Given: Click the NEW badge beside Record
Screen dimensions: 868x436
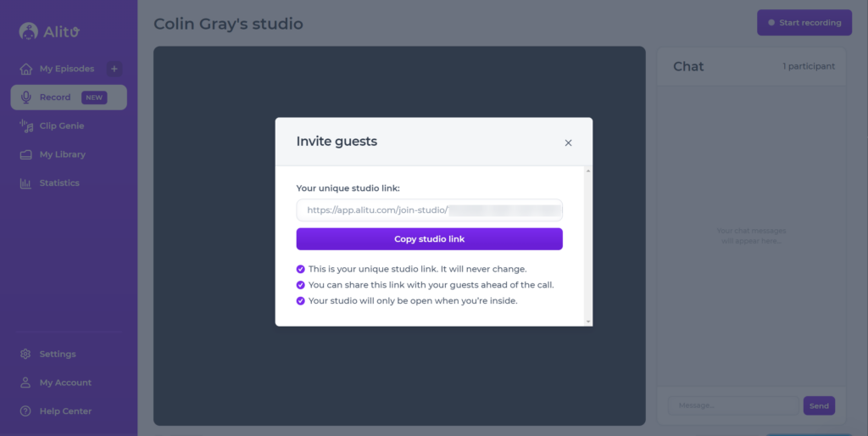Looking at the screenshot, I should coord(94,98).
